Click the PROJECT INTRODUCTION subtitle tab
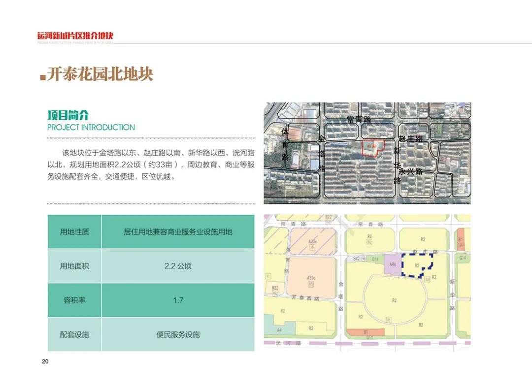The image size is (532, 392). [x=90, y=127]
